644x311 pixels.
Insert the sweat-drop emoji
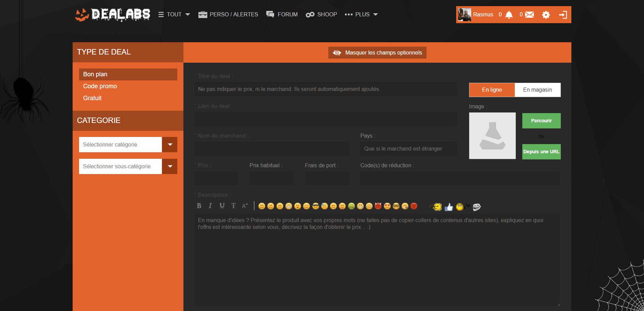click(x=325, y=206)
